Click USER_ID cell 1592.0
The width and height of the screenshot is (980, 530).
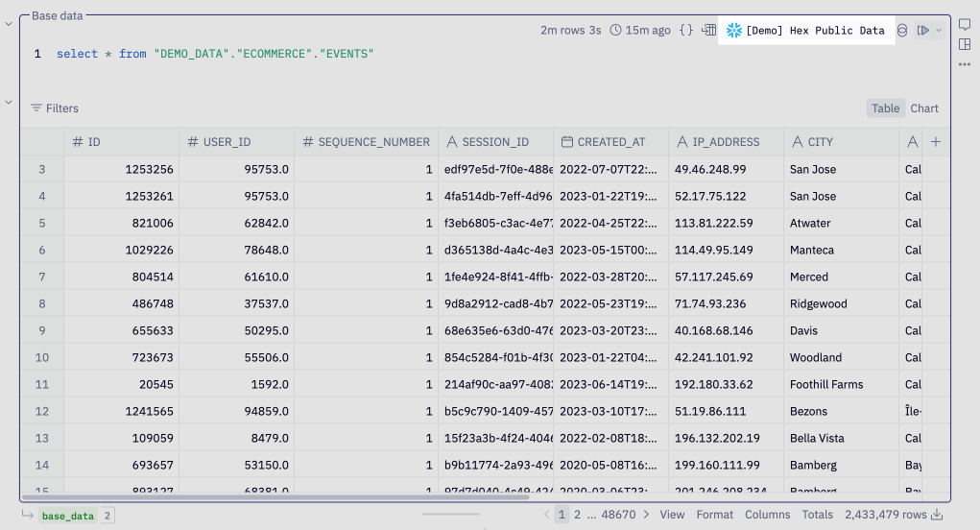coord(236,384)
